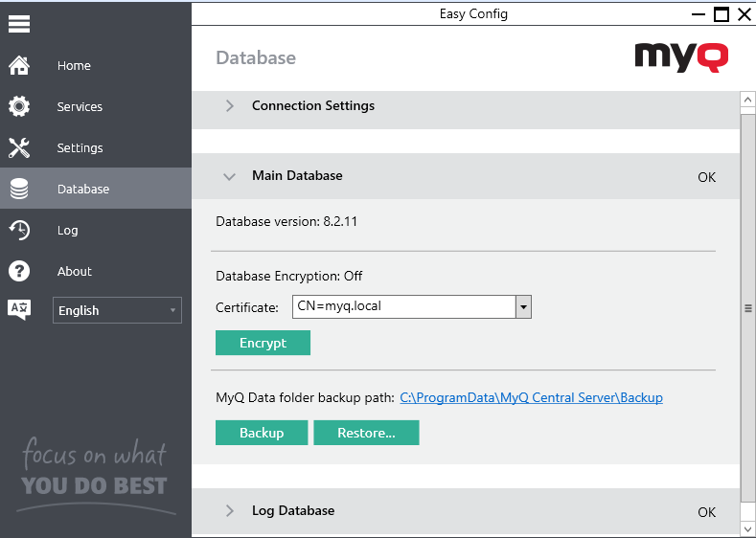Click the Settings wrench icon

(x=19, y=148)
